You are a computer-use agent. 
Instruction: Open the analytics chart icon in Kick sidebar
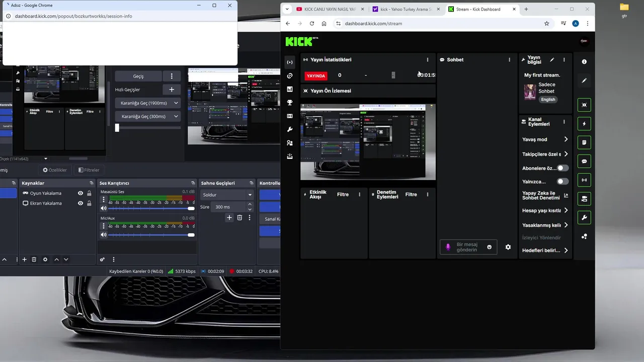click(x=290, y=89)
